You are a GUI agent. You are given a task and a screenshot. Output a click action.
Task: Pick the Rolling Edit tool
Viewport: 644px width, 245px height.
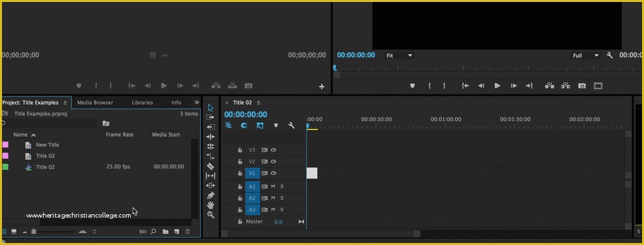click(211, 147)
